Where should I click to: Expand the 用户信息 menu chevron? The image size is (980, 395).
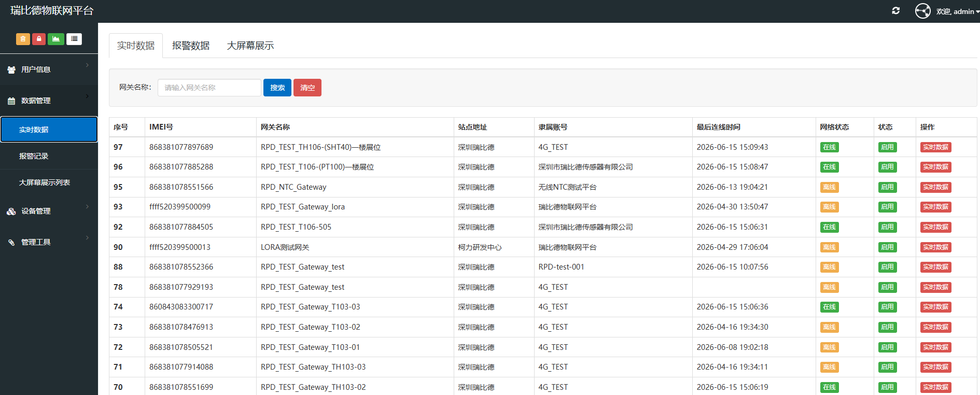click(x=87, y=65)
